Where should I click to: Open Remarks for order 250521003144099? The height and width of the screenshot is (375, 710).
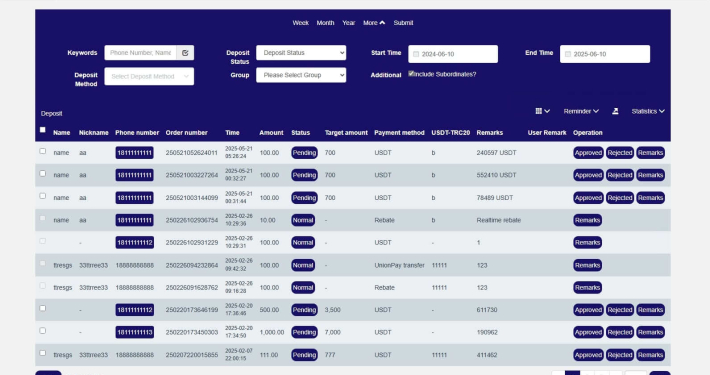[651, 198]
